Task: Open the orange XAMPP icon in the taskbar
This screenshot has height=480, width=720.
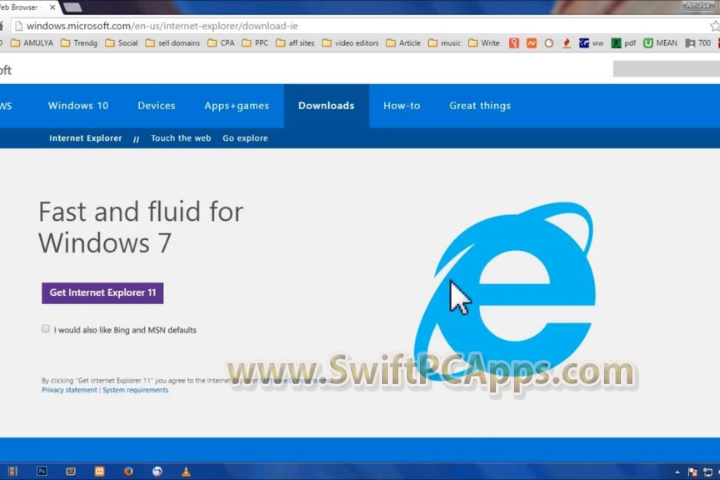Action: coord(99,471)
